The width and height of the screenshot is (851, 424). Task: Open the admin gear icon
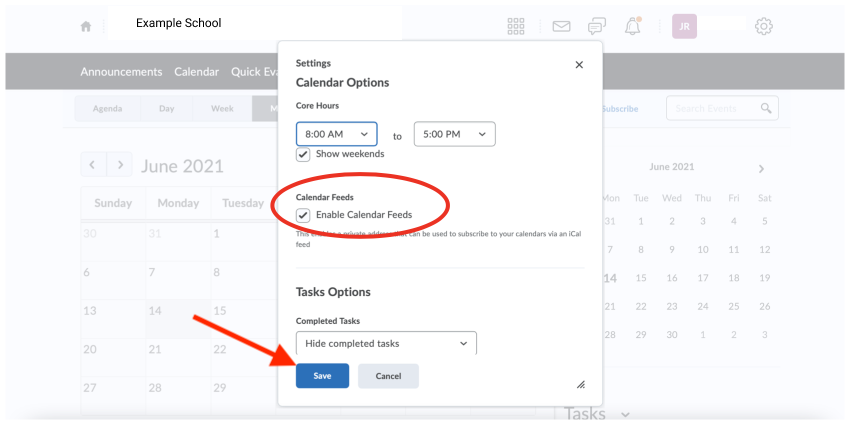(x=764, y=26)
